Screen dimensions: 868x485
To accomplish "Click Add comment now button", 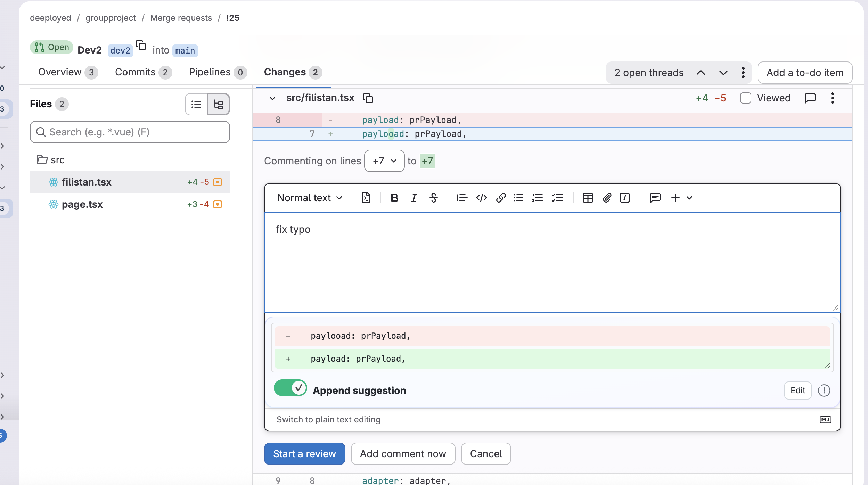I will point(403,454).
